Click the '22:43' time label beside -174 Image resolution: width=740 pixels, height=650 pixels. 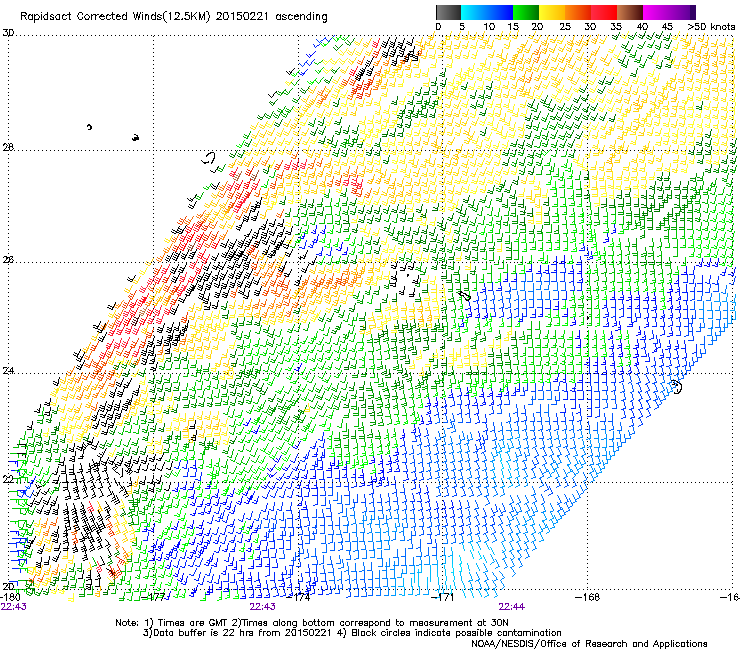[262, 607]
